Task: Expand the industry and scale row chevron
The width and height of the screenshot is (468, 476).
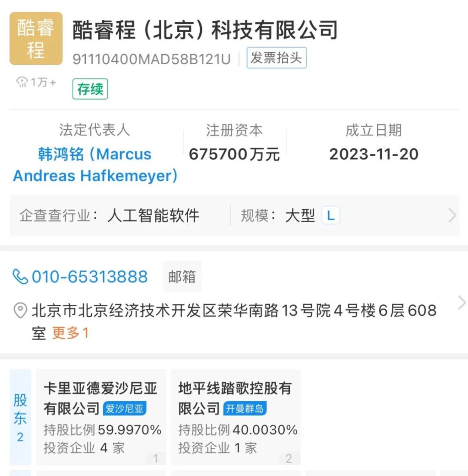Action: 452,216
